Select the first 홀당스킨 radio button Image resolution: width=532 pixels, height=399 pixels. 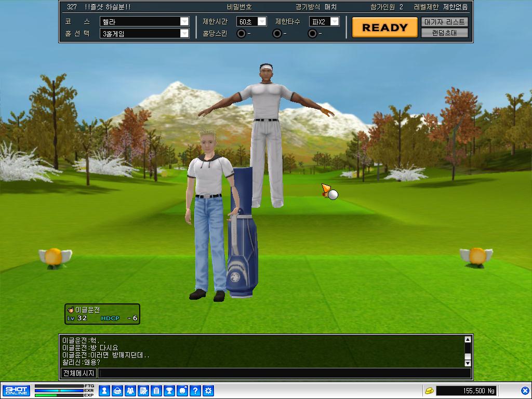pos(241,34)
